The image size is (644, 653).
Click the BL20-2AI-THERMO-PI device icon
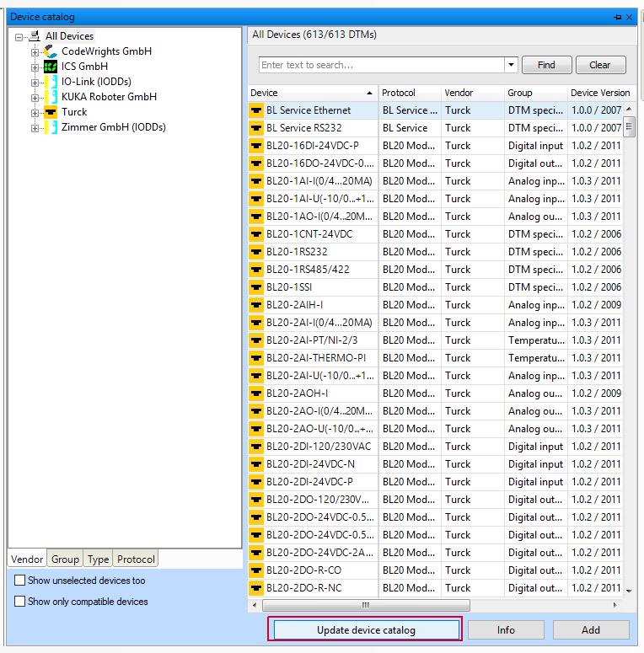(256, 358)
